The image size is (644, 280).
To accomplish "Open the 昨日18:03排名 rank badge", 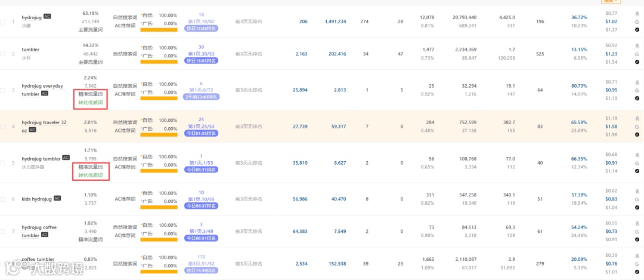I will click(x=202, y=60).
